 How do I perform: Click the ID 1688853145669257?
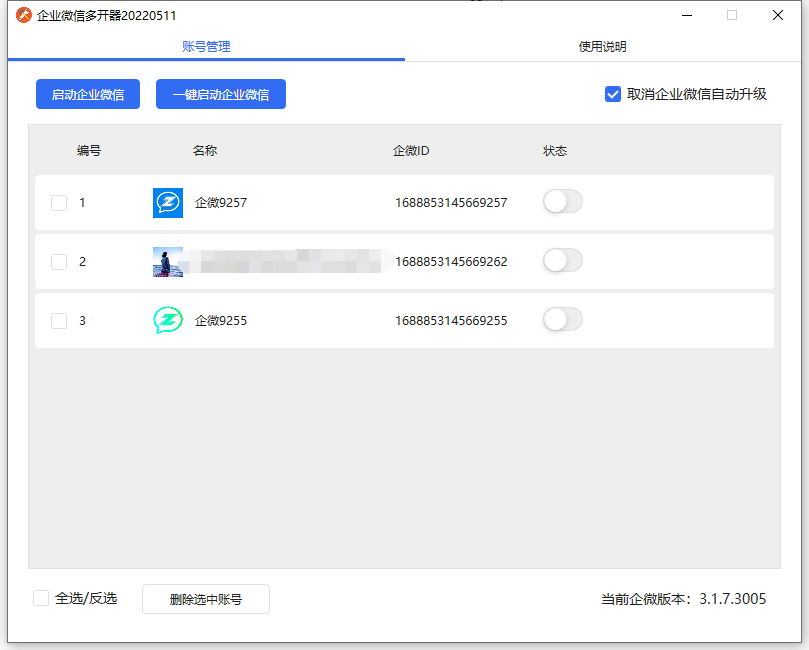tap(451, 203)
